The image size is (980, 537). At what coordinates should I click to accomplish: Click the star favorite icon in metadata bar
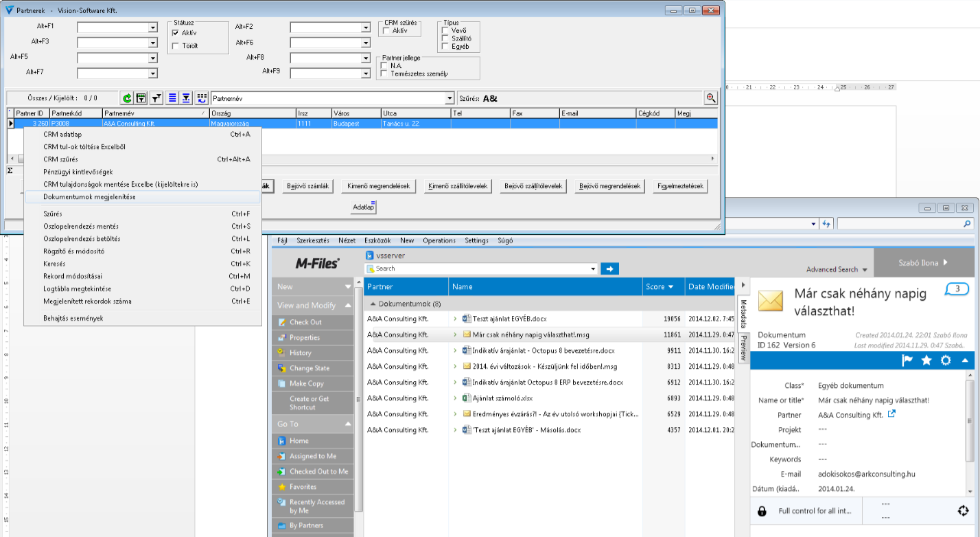click(x=926, y=361)
